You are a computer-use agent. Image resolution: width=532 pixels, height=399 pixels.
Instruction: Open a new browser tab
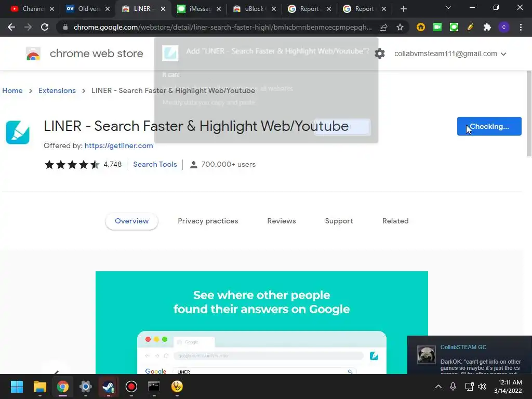coord(403,9)
